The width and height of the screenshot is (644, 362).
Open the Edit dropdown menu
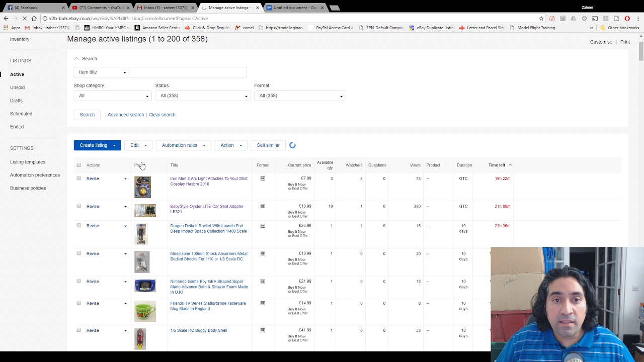click(138, 145)
